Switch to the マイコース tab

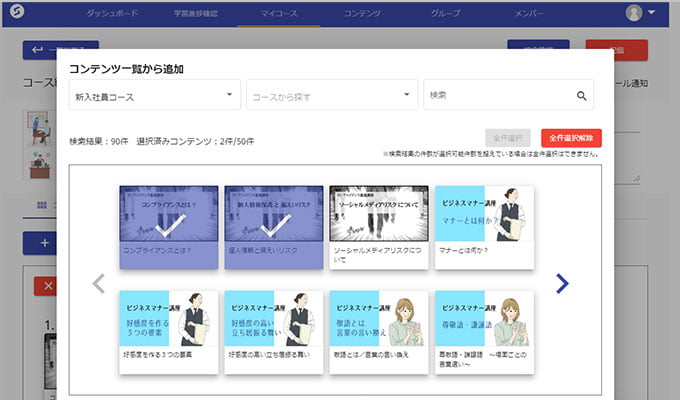(279, 13)
